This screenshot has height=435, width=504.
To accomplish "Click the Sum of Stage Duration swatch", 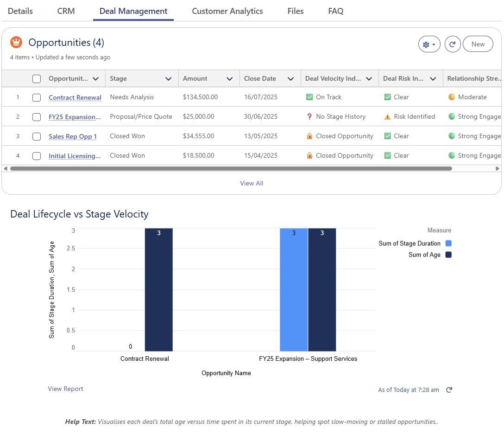I will click(448, 243).
